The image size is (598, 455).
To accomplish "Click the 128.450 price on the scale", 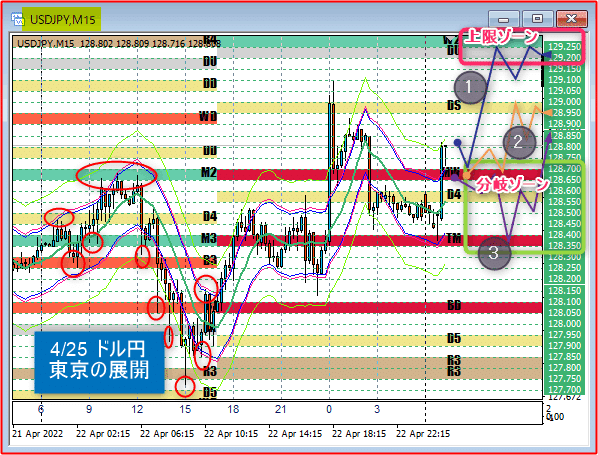I will [565, 223].
